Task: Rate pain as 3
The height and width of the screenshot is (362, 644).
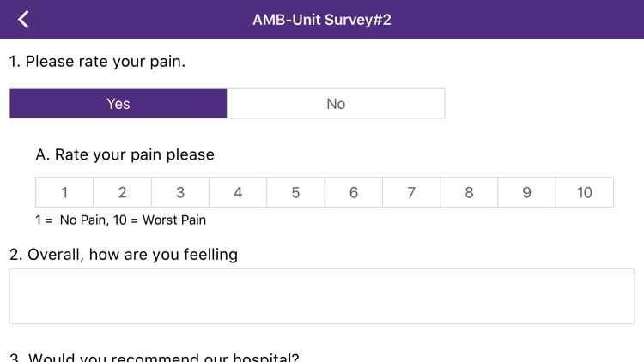Action: 180,192
